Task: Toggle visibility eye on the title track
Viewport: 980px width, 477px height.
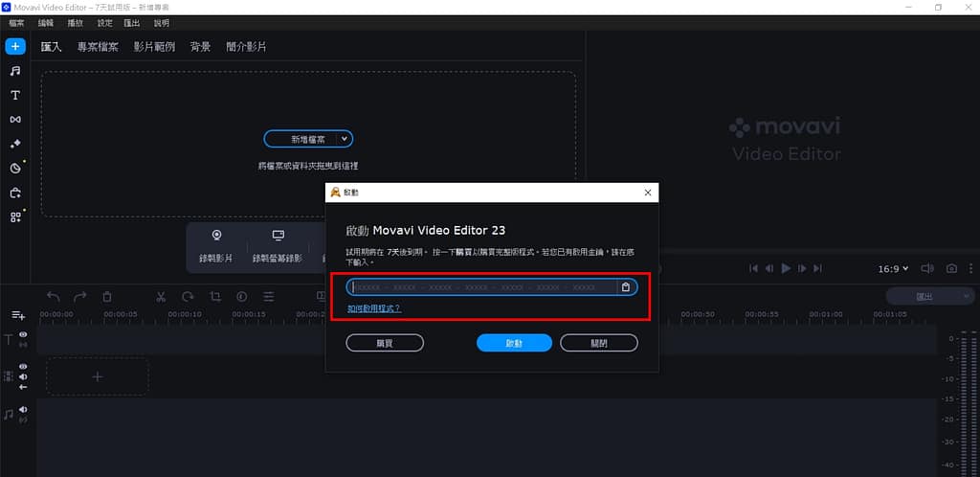Action: coord(24,335)
